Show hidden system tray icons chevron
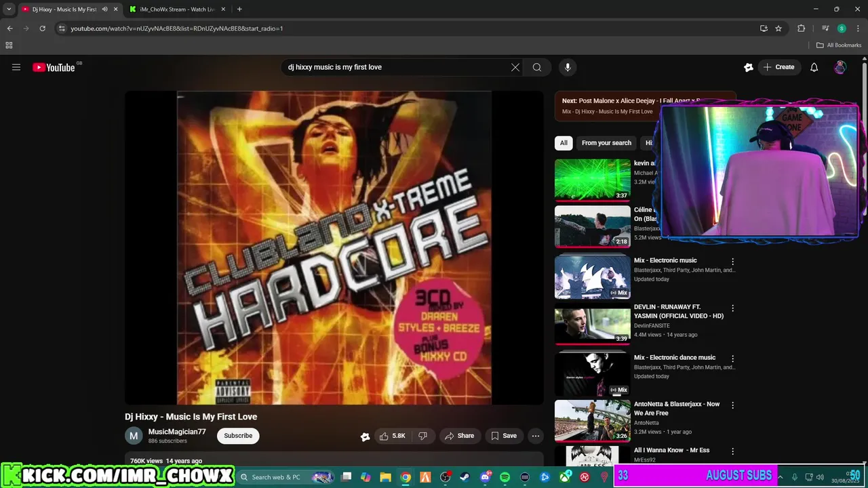868x488 pixels. click(x=780, y=477)
